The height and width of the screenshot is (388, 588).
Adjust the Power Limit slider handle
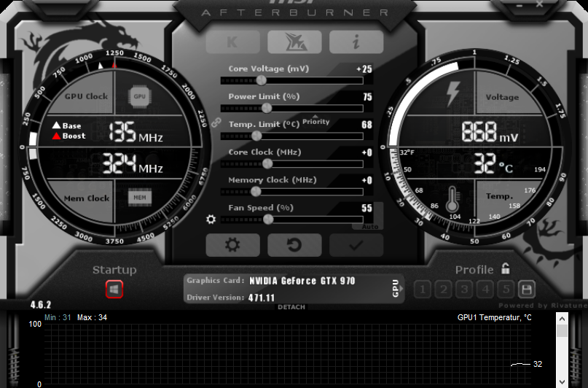[x=266, y=108]
